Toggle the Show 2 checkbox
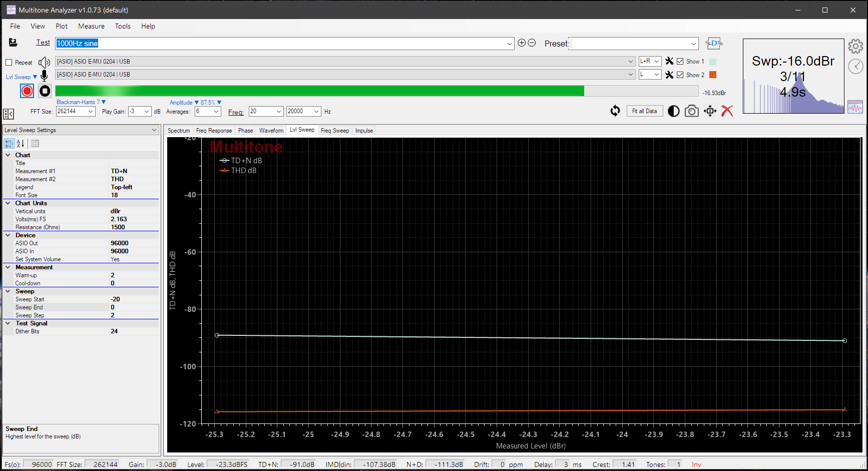The image size is (868, 471). 680,75
